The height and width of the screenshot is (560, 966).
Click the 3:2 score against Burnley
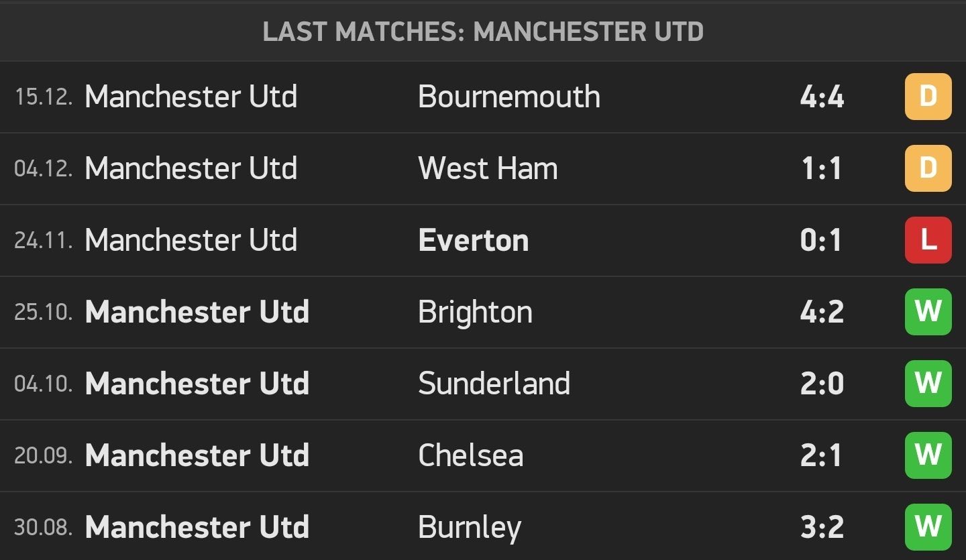click(x=822, y=527)
